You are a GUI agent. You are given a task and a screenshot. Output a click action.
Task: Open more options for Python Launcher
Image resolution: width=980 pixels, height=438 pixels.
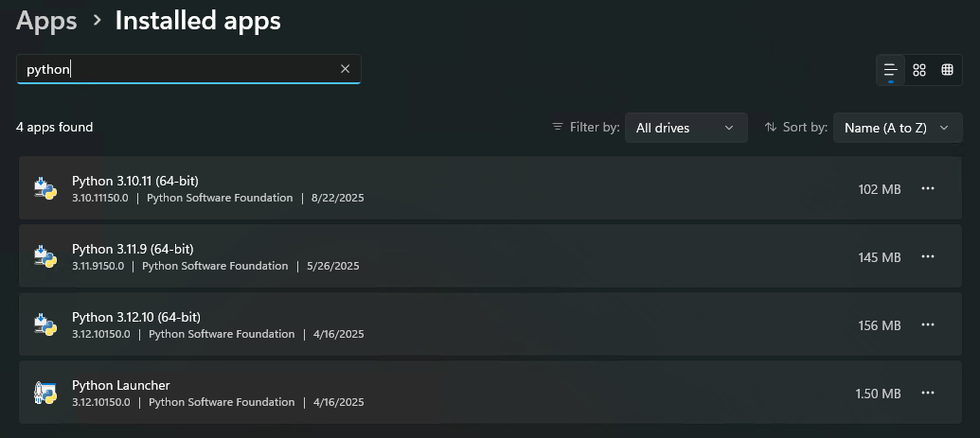point(928,393)
